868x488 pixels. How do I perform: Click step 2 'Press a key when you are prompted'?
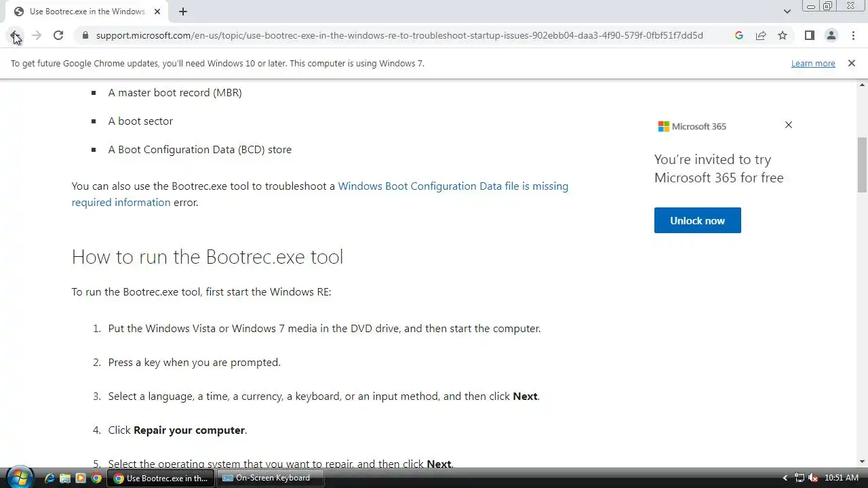pos(194,362)
